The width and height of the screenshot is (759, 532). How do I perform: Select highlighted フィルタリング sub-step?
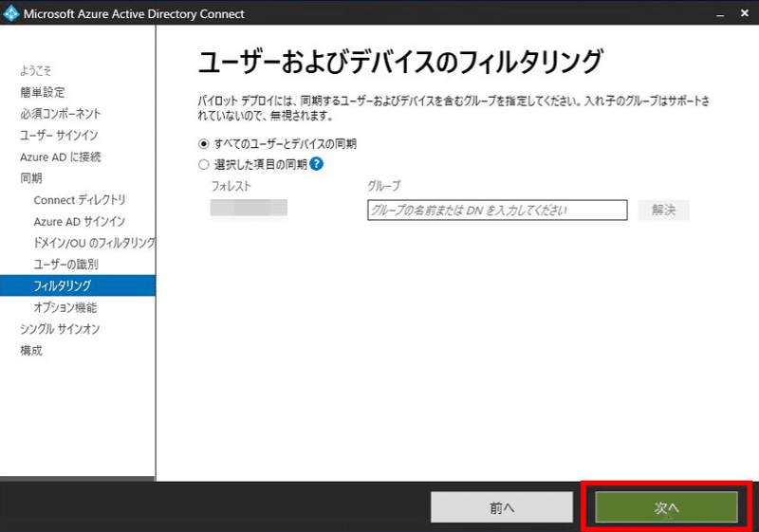pos(78,285)
